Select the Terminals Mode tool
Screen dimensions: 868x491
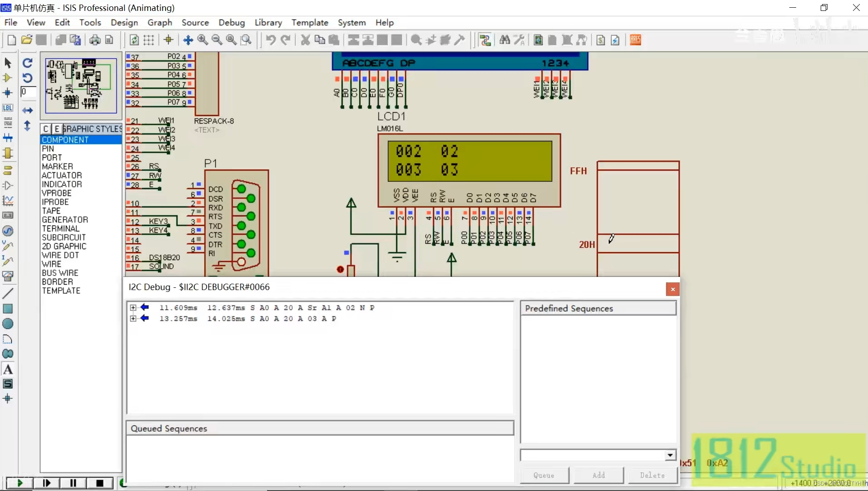pos(8,170)
